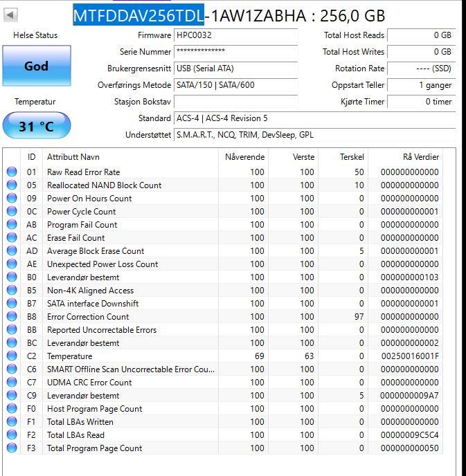The width and height of the screenshot is (466, 476).
Task: Click the "Nåverende" column header
Action: (244, 157)
